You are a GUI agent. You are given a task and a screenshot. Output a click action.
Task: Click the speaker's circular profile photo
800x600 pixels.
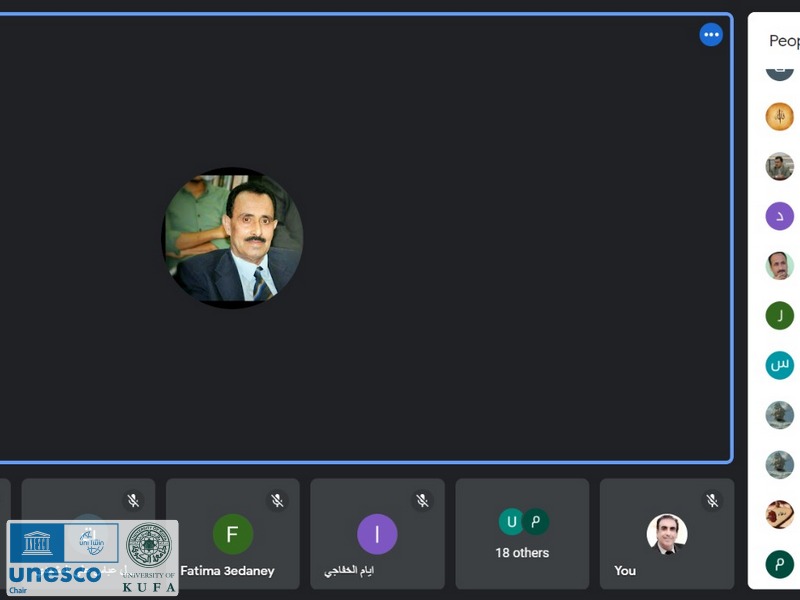(232, 237)
